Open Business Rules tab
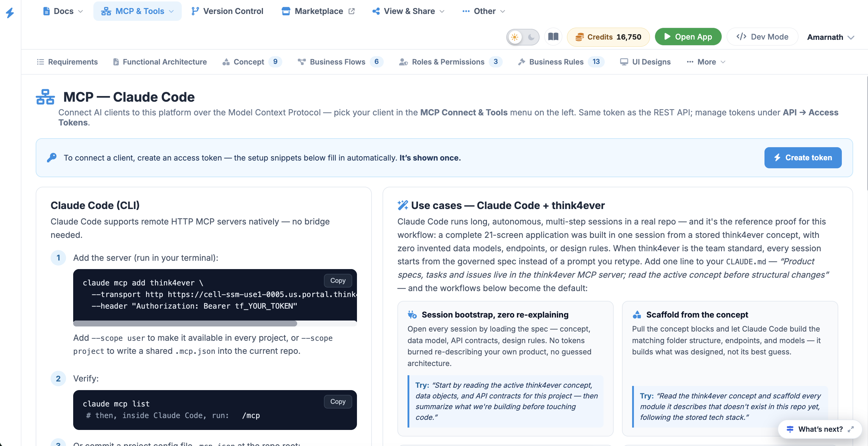This screenshot has width=868, height=446. tap(561, 62)
